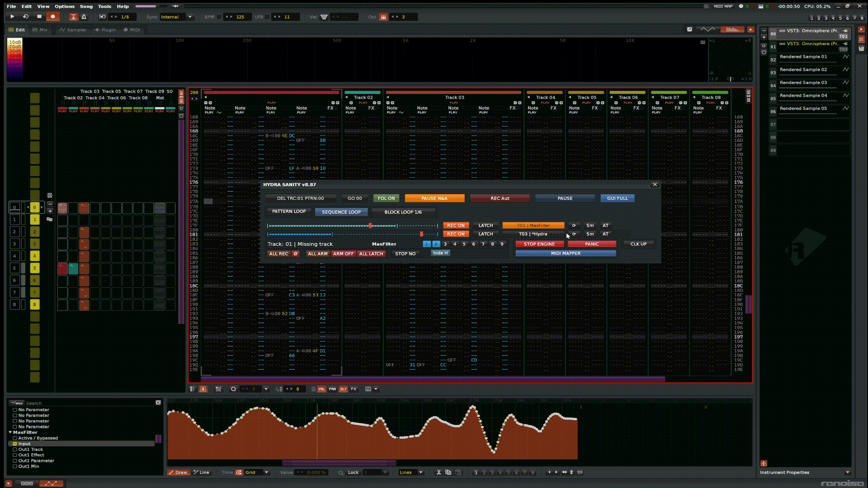Click MIDI MAP in the top bar
Viewport: 868px width, 488px height.
click(x=723, y=6)
